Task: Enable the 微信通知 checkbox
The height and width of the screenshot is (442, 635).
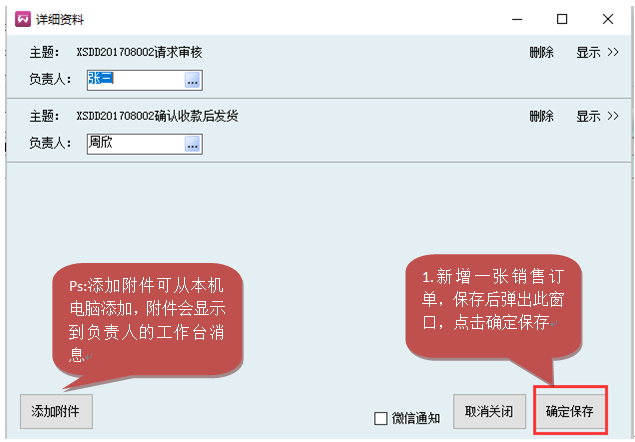Action: [381, 418]
